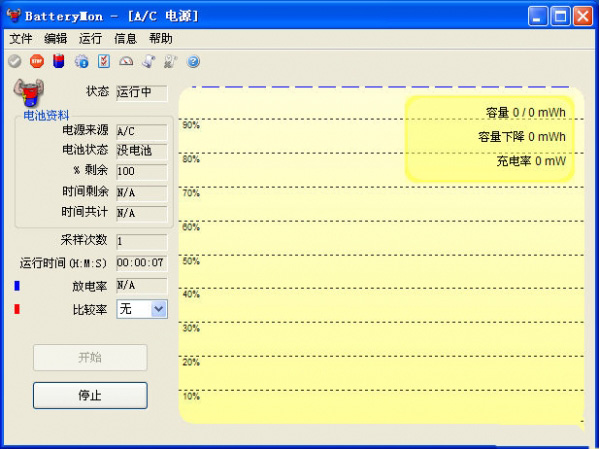Click the 停止 button

tap(90, 395)
